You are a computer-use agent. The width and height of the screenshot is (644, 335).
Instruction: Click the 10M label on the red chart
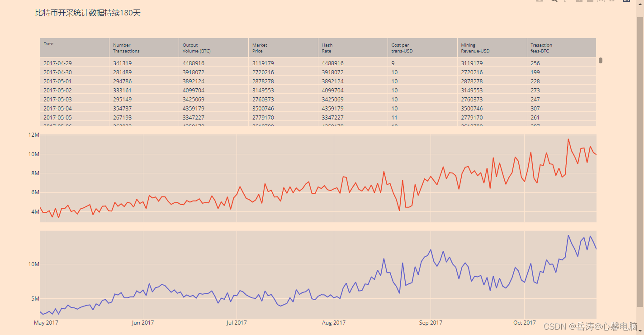click(34, 154)
